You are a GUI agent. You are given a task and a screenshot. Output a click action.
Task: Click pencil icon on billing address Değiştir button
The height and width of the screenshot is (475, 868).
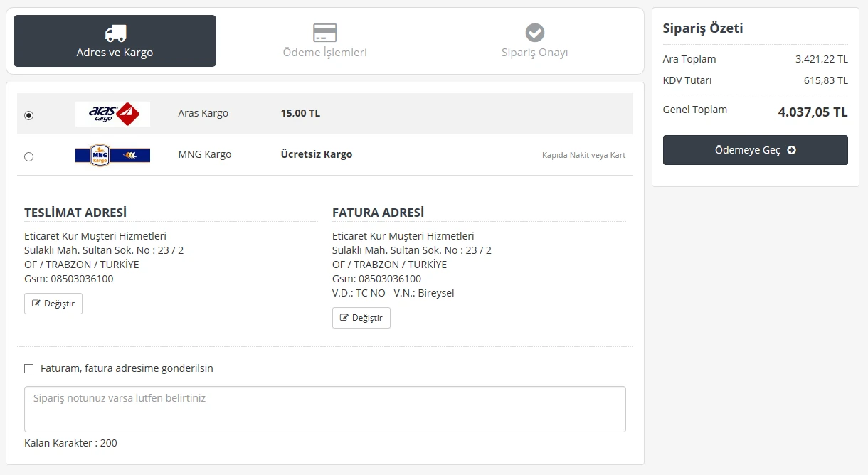tap(344, 318)
